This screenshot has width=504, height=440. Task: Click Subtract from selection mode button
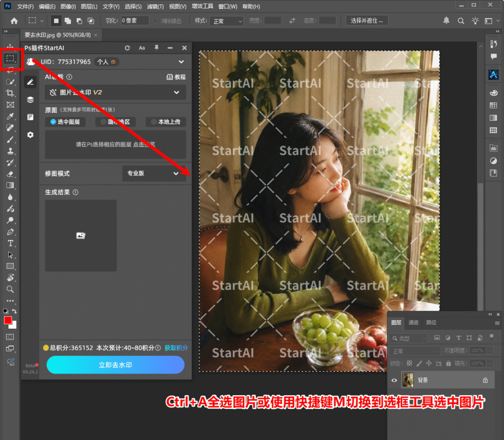pos(79,21)
